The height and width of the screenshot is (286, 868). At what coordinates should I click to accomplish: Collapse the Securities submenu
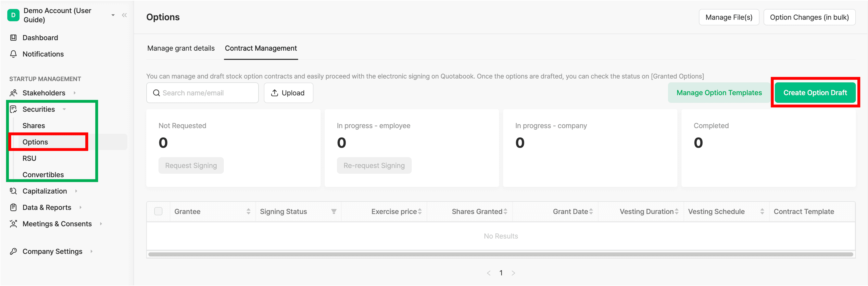coord(64,109)
